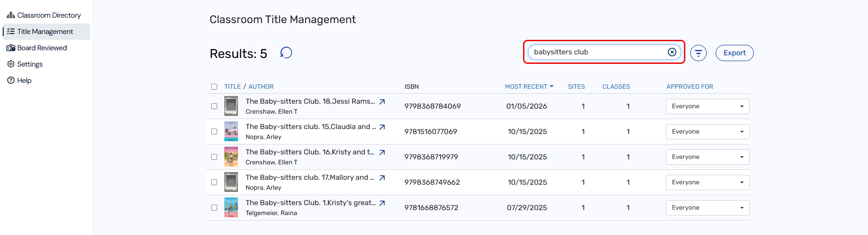Click cover thumbnail of Baby-sitters Club 18
Screen dimensions: 868x235
pos(231,106)
